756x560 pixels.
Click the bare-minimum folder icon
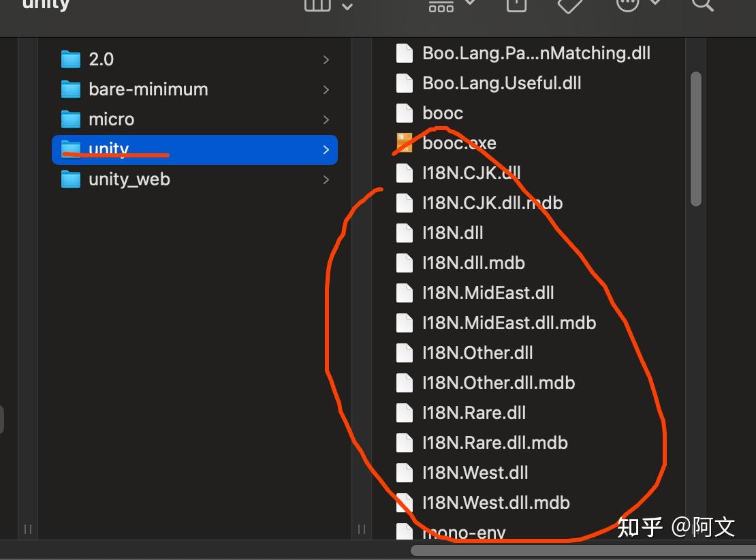[x=71, y=89]
